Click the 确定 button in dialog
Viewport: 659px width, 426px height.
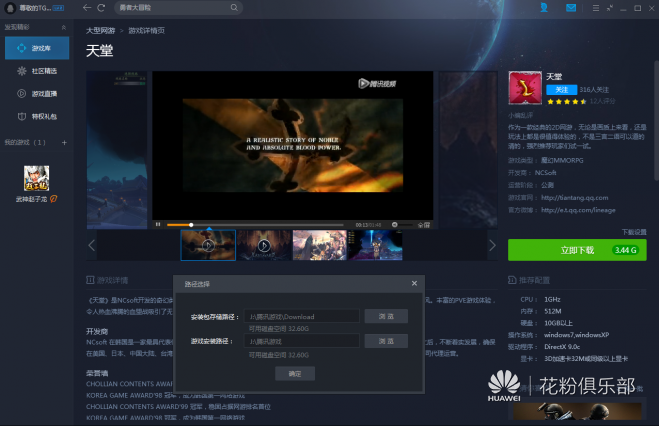coord(295,373)
